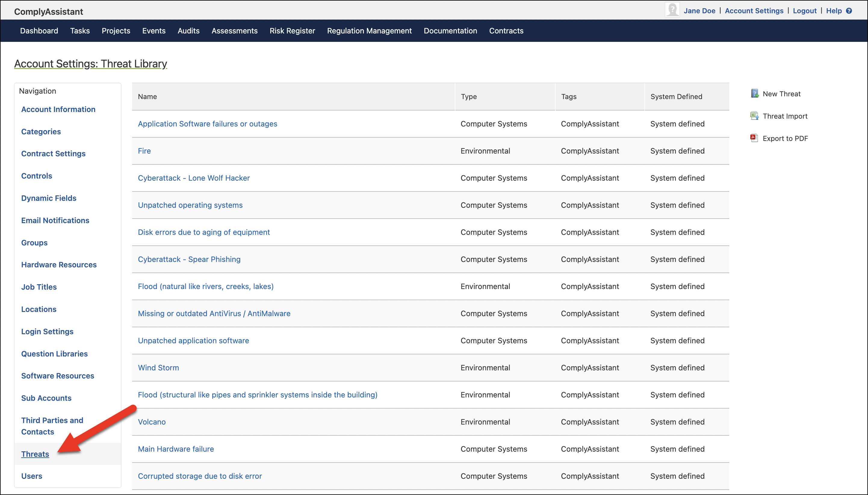
Task: Open Unpatched application software threat
Action: (x=193, y=340)
